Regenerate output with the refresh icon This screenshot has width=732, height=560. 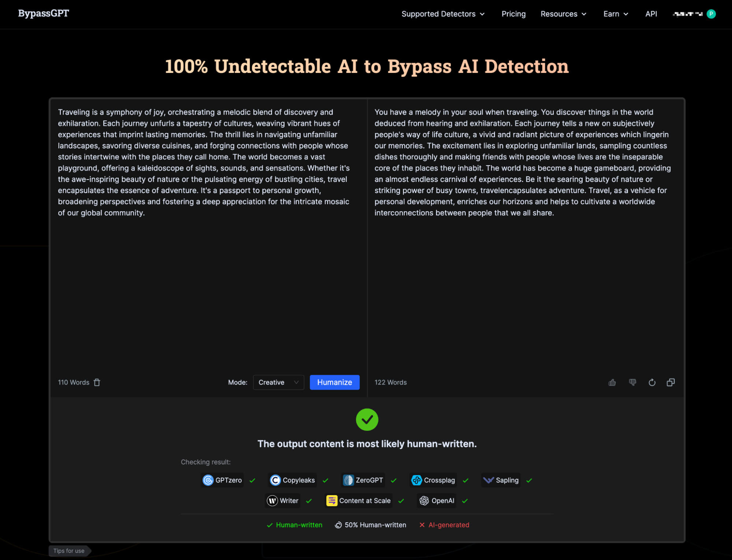click(652, 382)
